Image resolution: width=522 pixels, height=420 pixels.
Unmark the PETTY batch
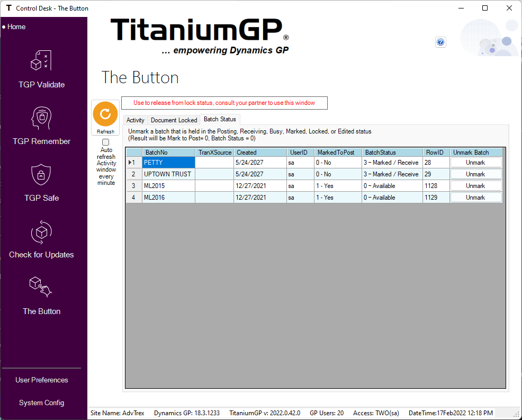pos(476,163)
